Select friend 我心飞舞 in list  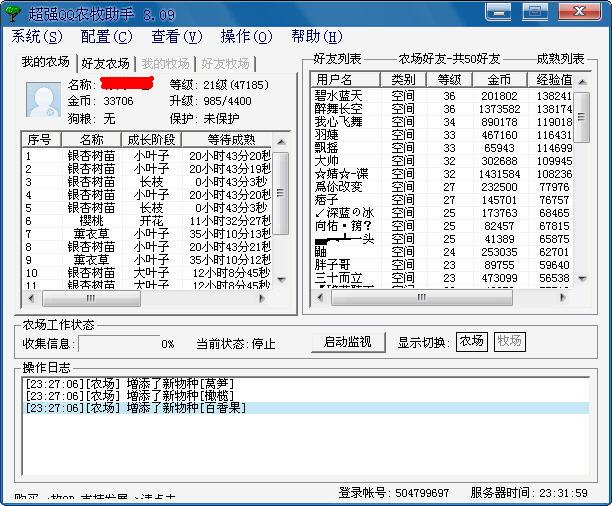tap(443, 122)
